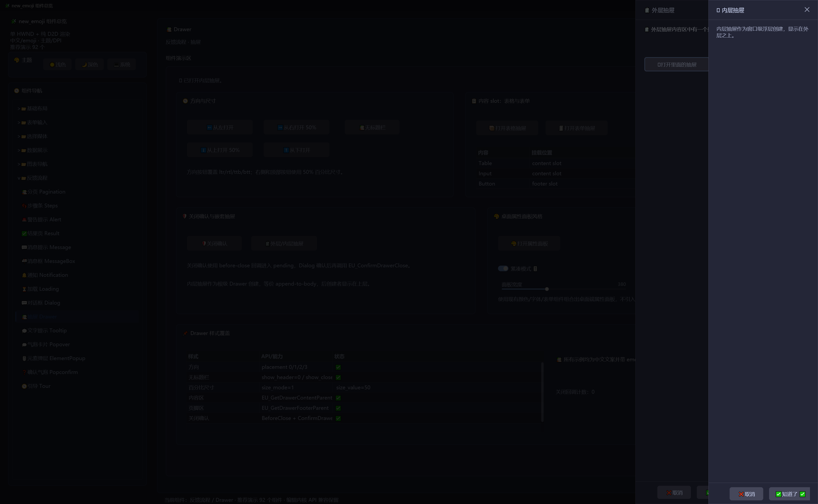
Task: Click the status check in 内容区 row
Action: (x=338, y=398)
